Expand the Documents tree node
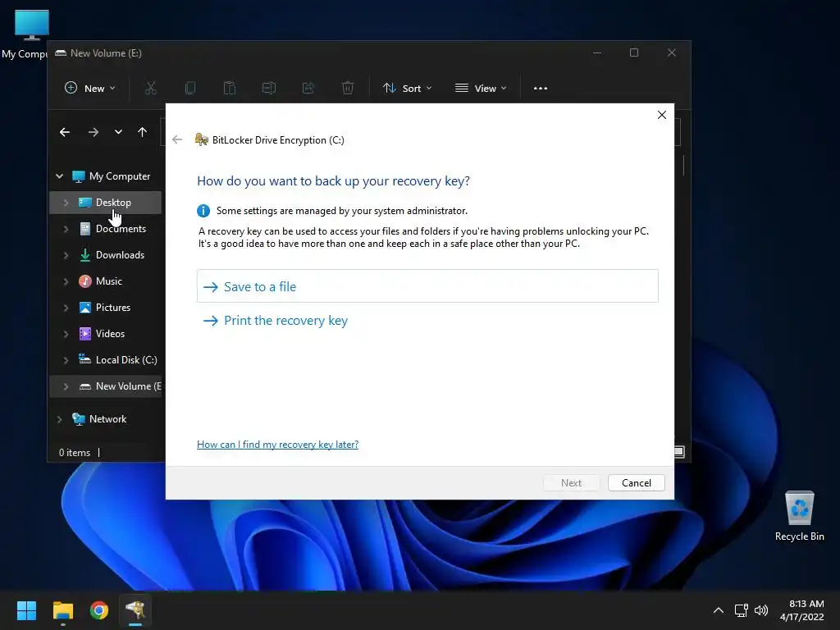840x630 pixels. click(66, 229)
